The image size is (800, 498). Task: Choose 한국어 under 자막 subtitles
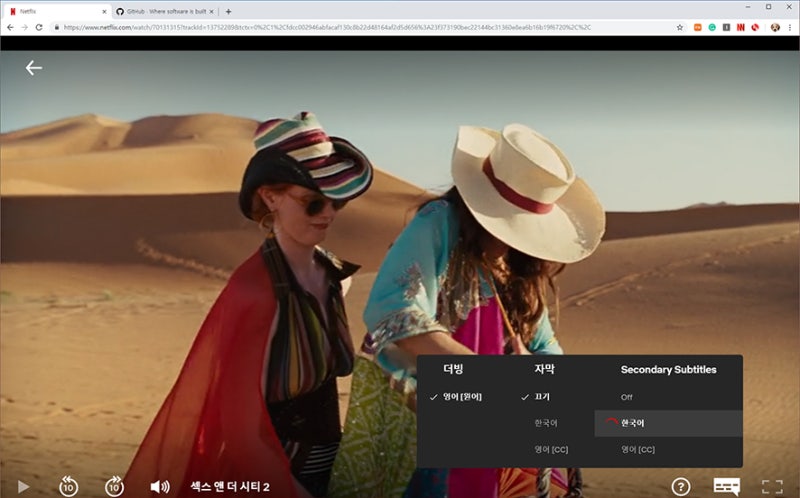click(546, 423)
